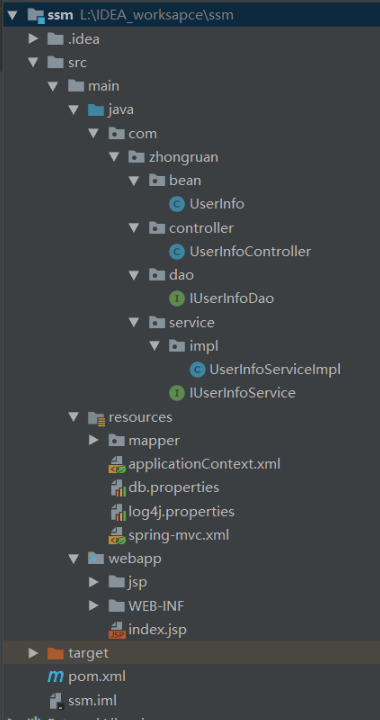The width and height of the screenshot is (380, 720).
Task: Click the db.properties file icon
Action: 118,488
